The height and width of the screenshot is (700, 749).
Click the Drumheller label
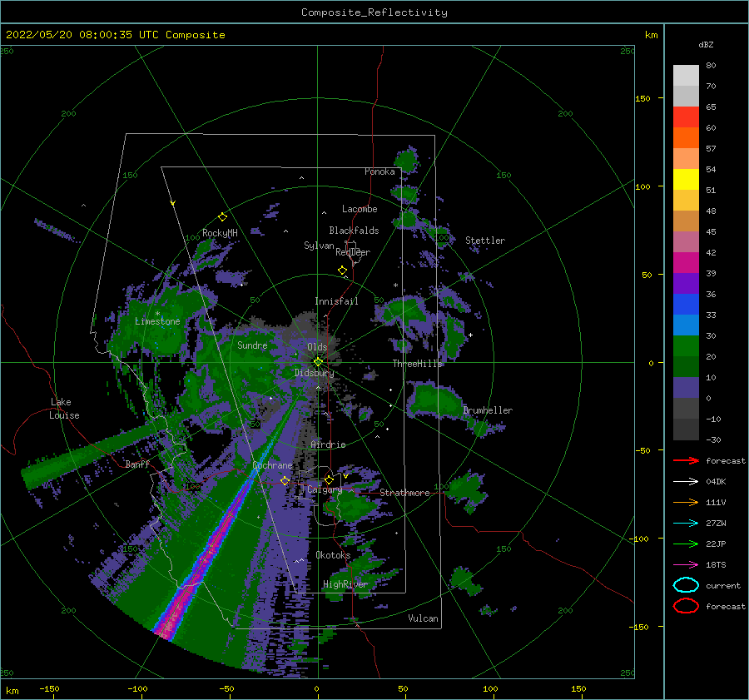[488, 410]
